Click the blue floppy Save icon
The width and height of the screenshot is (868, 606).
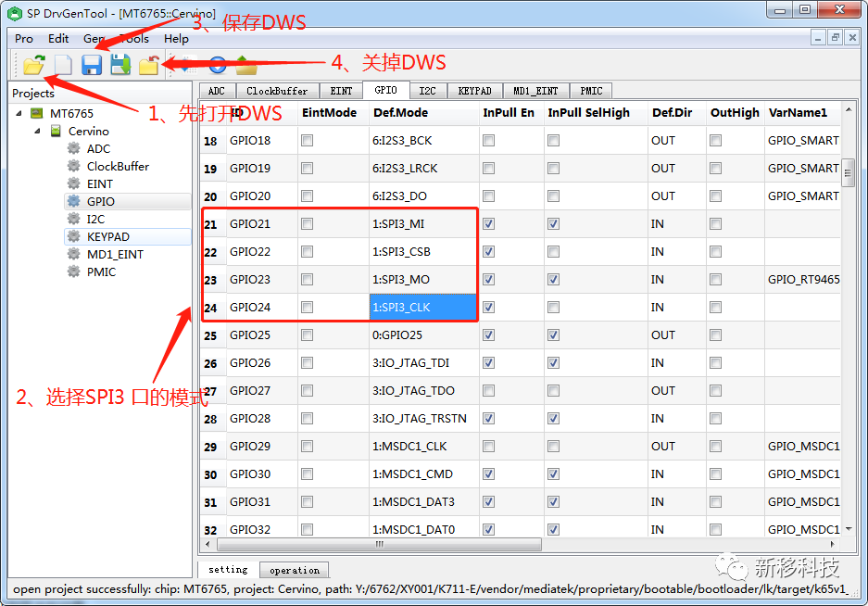coord(92,65)
